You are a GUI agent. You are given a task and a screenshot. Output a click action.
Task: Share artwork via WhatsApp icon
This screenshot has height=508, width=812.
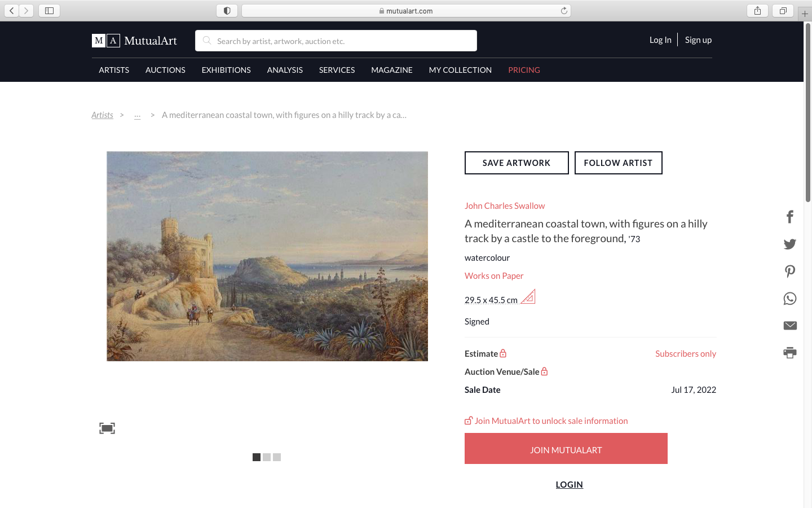point(790,299)
